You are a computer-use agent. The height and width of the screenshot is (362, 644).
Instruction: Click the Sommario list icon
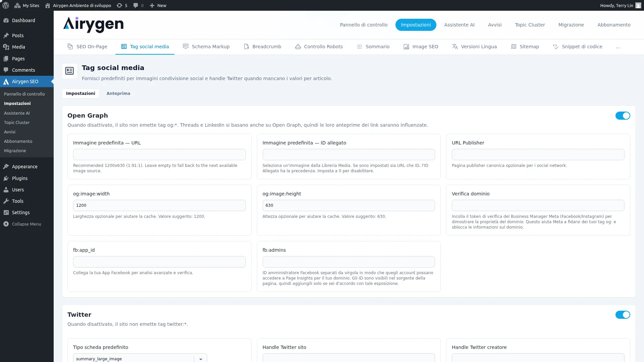[359, 47]
